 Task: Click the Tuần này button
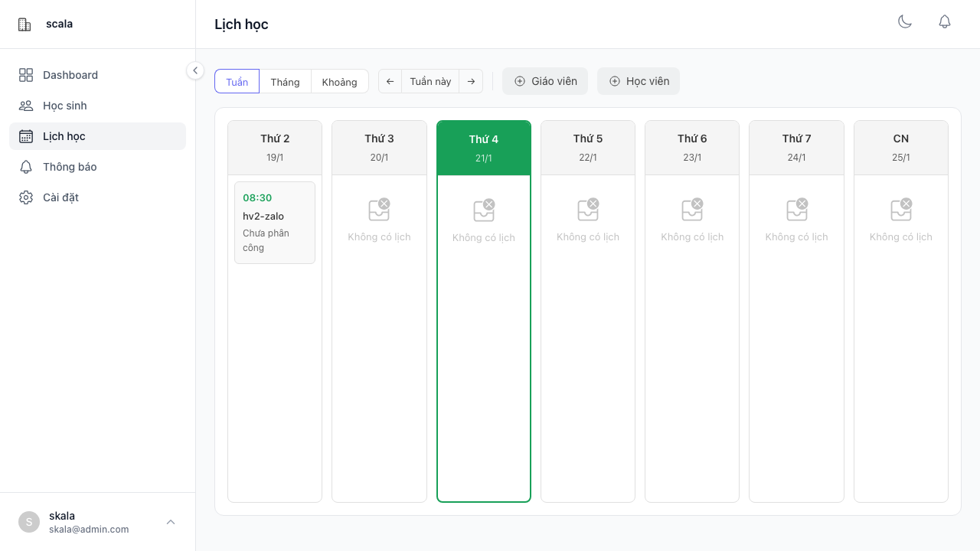tap(430, 82)
